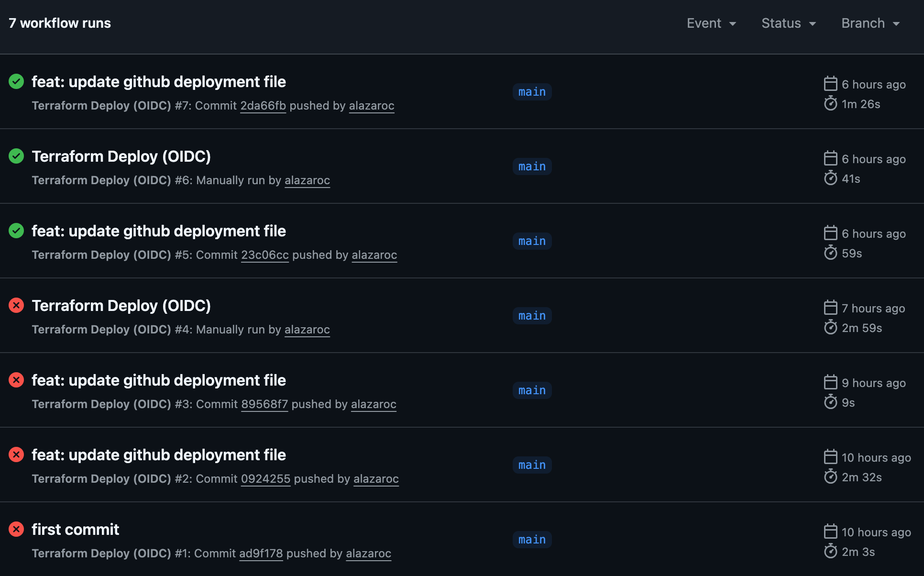Open the alazaroc profile link for run #6

coord(307,180)
